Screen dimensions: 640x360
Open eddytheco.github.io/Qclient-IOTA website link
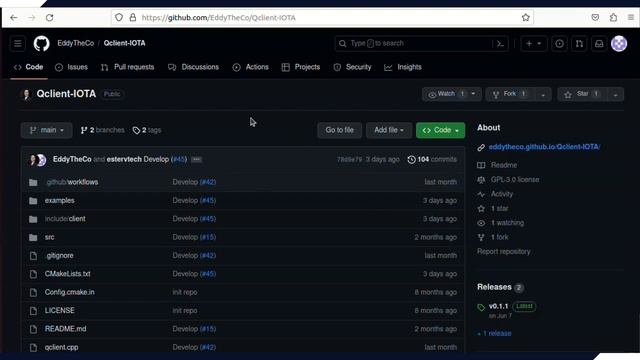(544, 147)
